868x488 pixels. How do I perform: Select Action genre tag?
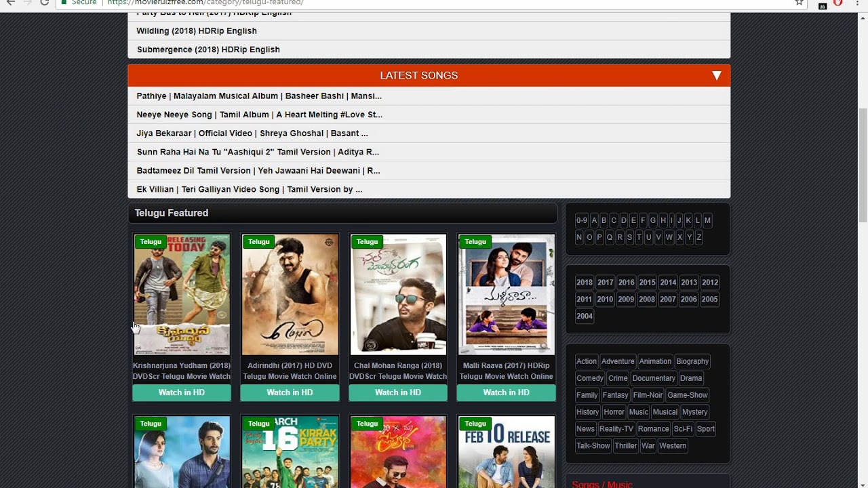587,362
